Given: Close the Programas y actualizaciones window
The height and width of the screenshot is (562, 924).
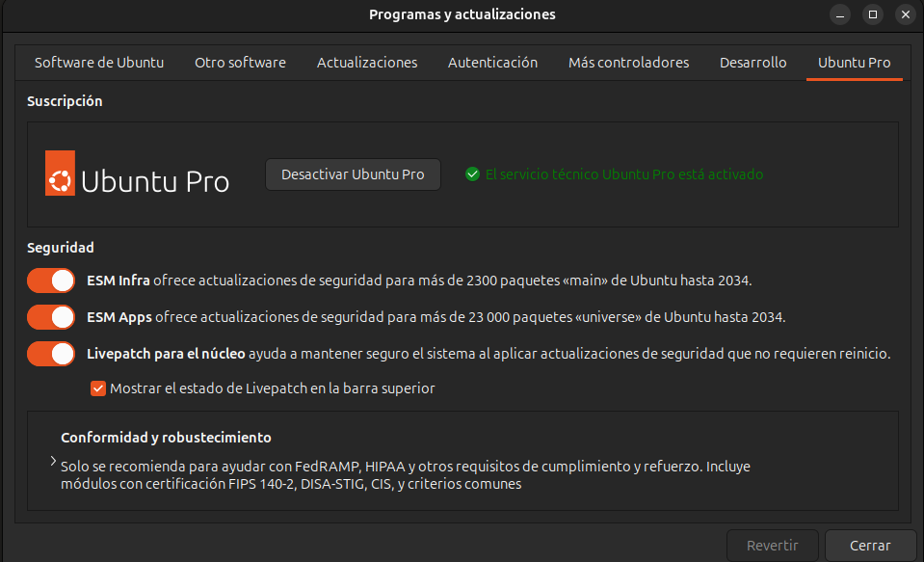Looking at the screenshot, I should [906, 14].
